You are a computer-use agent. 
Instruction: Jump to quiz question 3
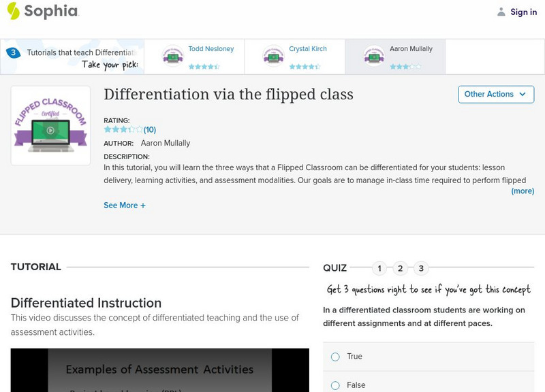pyautogui.click(x=421, y=268)
